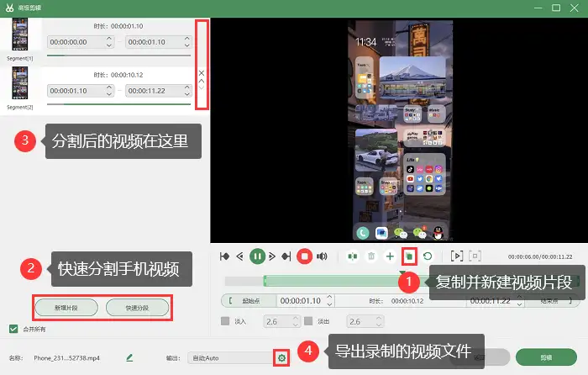588x375 pixels.
Task: Click the 00:00:06.00/00:00:11.22 time readout
Action: coord(540,256)
